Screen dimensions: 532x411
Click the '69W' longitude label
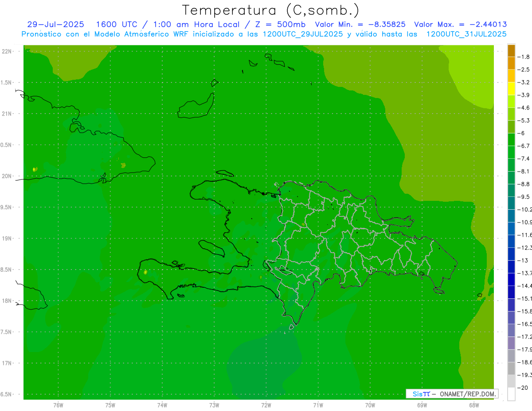pyautogui.click(x=422, y=405)
